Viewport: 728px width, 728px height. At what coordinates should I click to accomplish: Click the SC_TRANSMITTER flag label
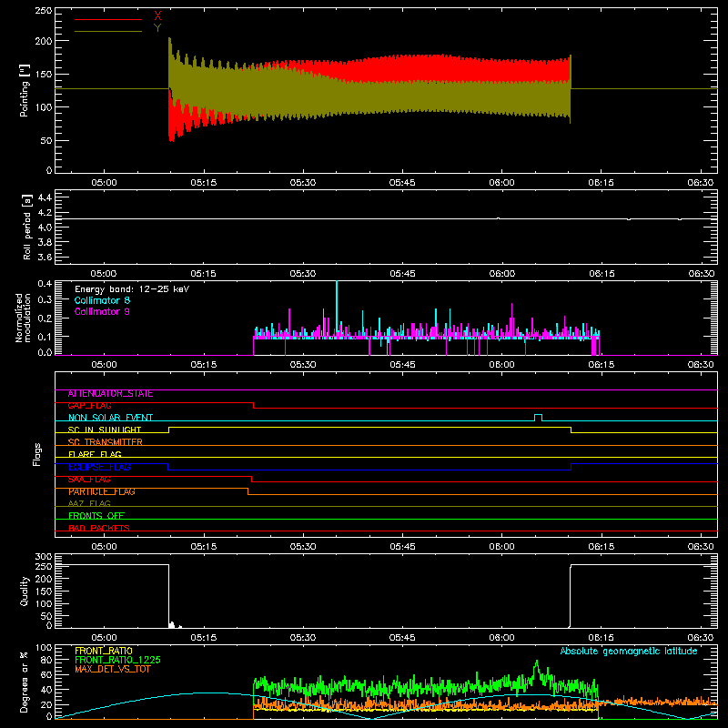point(106,442)
